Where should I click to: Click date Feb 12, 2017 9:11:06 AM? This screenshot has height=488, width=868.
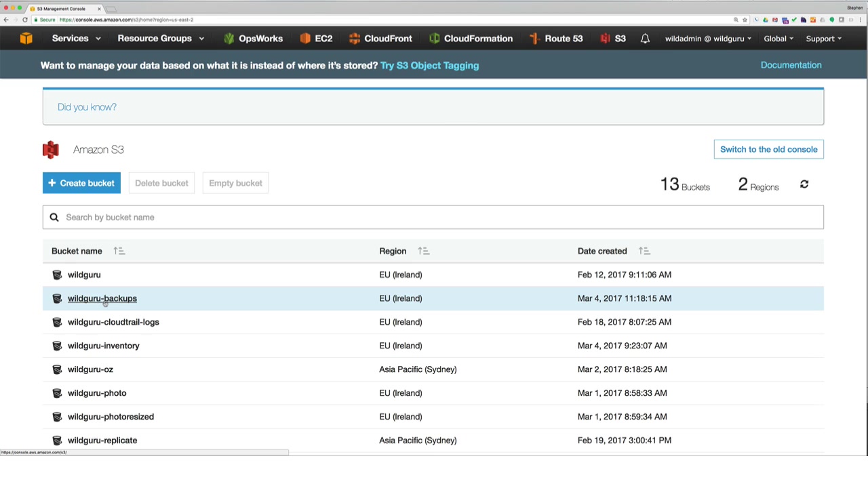625,275
